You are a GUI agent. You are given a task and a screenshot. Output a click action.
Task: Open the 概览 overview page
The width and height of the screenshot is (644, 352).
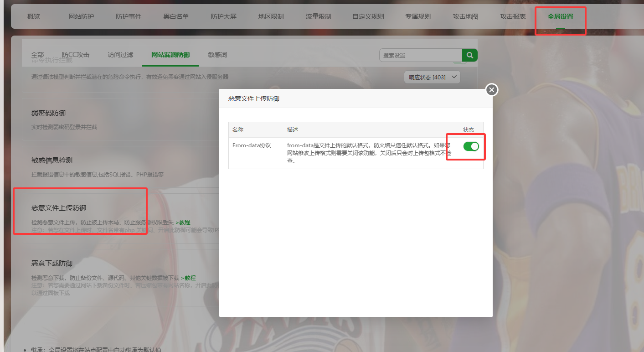(33, 16)
